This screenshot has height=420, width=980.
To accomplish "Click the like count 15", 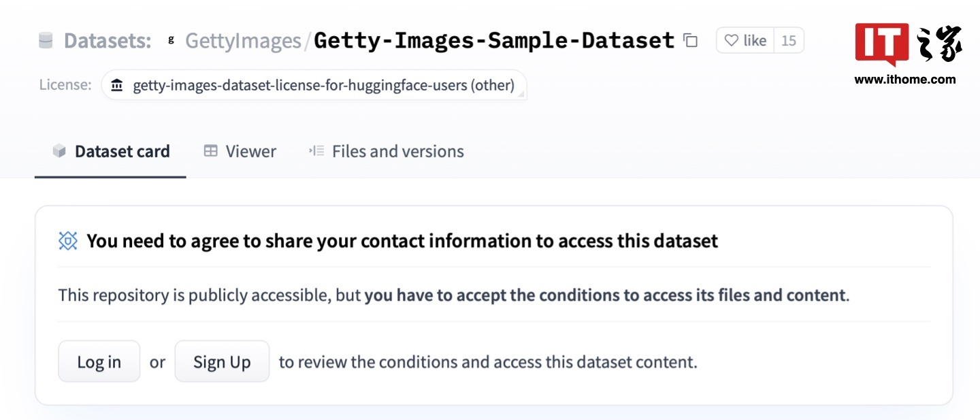I will pyautogui.click(x=789, y=41).
